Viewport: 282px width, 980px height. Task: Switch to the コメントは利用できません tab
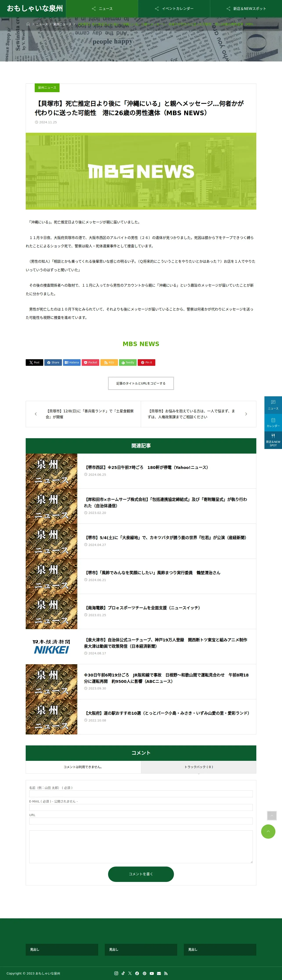click(x=83, y=767)
